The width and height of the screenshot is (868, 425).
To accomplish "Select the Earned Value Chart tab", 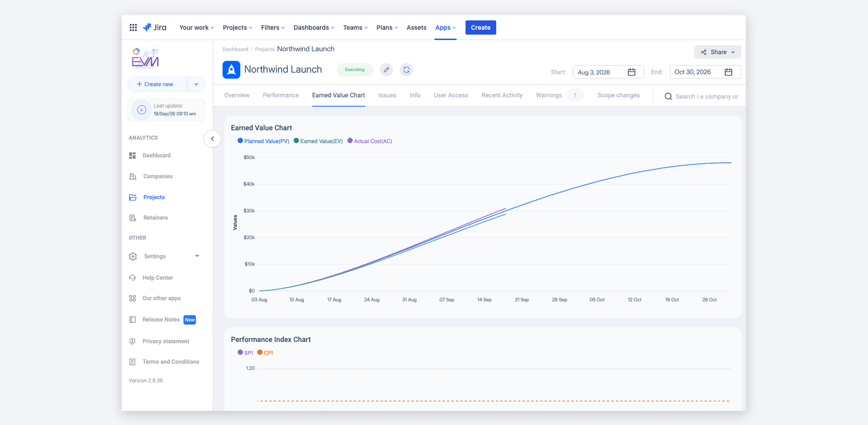I will pyautogui.click(x=338, y=95).
